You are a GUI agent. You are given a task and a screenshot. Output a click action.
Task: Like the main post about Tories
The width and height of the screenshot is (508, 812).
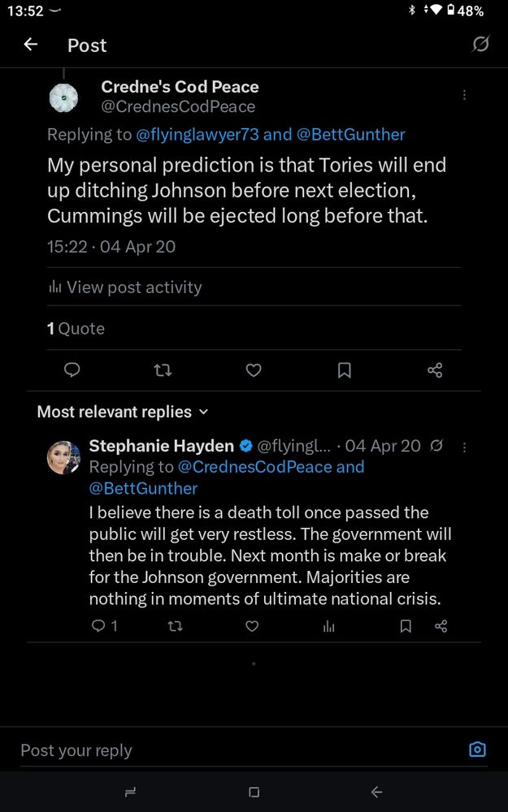(x=254, y=370)
